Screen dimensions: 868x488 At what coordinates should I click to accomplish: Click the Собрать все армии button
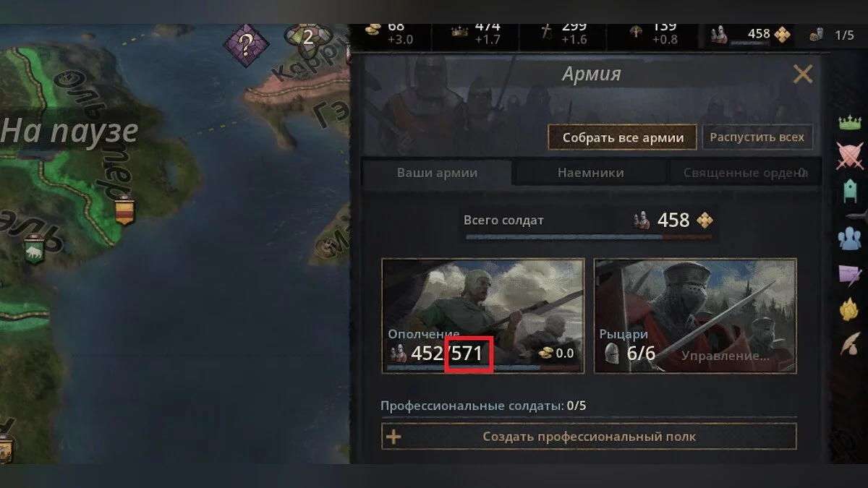click(x=622, y=137)
